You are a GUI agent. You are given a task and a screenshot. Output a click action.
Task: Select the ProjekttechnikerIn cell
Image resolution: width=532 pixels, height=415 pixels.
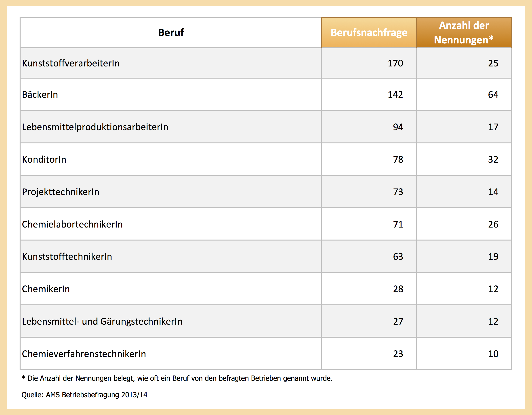coord(61,192)
